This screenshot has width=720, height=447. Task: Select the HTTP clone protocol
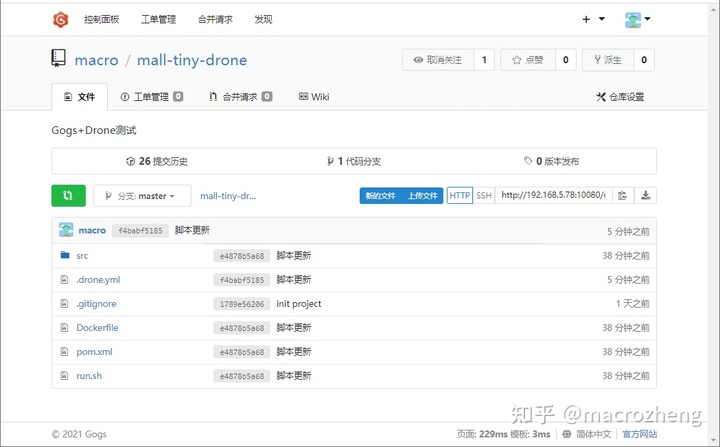(460, 196)
